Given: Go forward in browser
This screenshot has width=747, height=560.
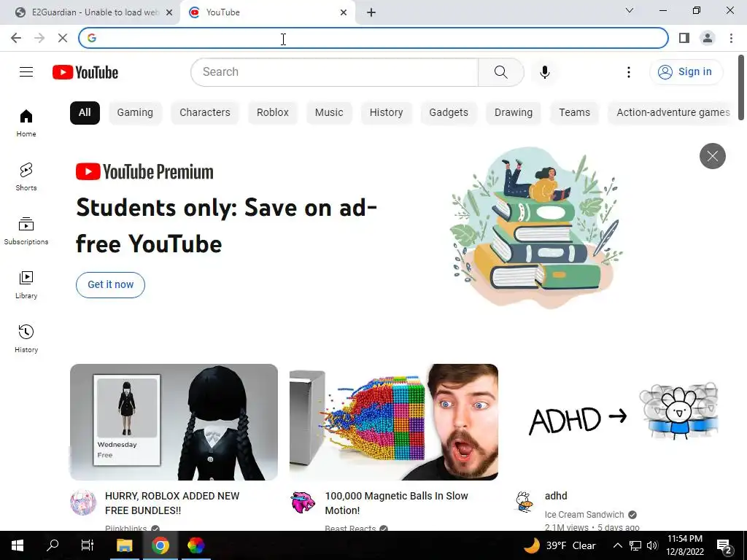Looking at the screenshot, I should point(39,38).
